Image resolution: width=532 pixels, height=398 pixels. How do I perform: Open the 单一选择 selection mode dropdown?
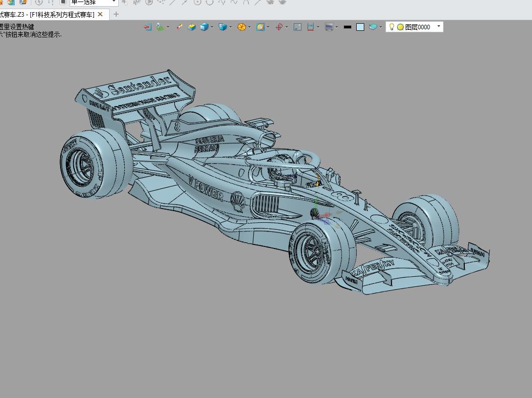click(x=114, y=3)
